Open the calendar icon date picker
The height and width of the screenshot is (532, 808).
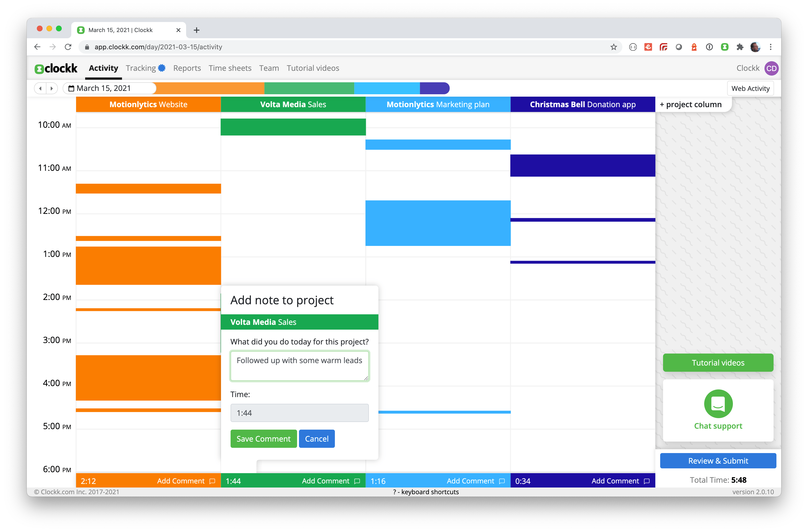point(71,88)
